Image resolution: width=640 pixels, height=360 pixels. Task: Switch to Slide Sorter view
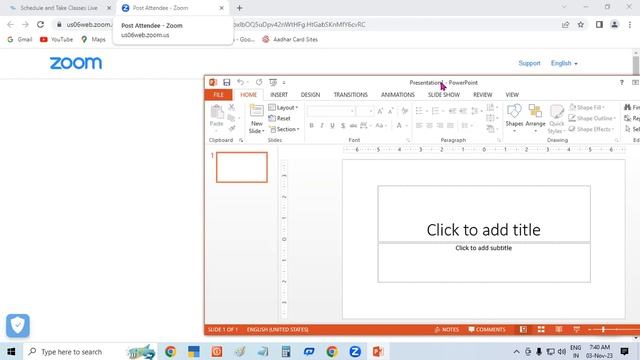(541, 329)
